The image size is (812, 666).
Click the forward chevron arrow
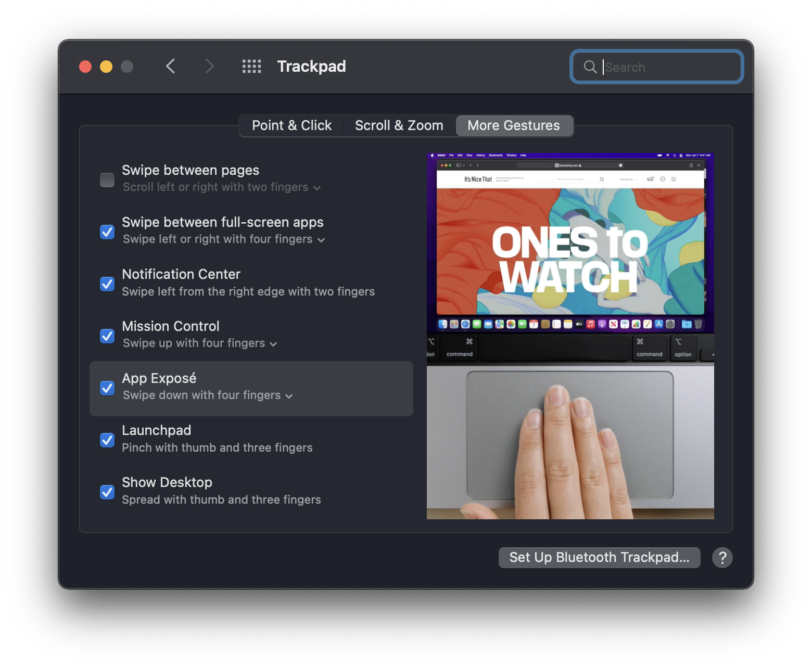tap(209, 67)
